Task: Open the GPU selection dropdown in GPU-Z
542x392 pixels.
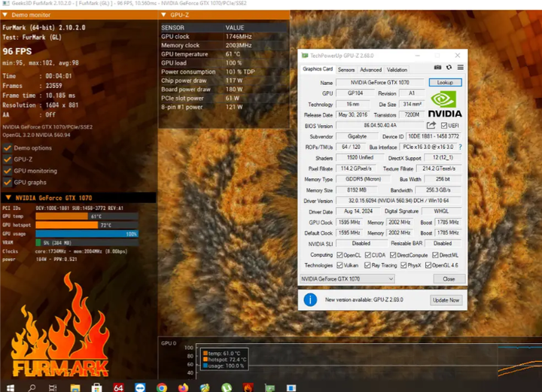Action: pyautogui.click(x=347, y=278)
